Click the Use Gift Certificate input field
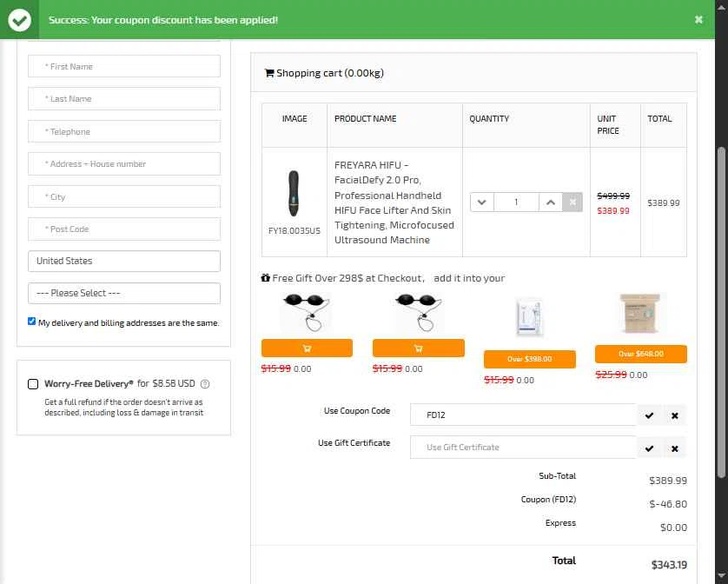This screenshot has width=728, height=584. (523, 448)
